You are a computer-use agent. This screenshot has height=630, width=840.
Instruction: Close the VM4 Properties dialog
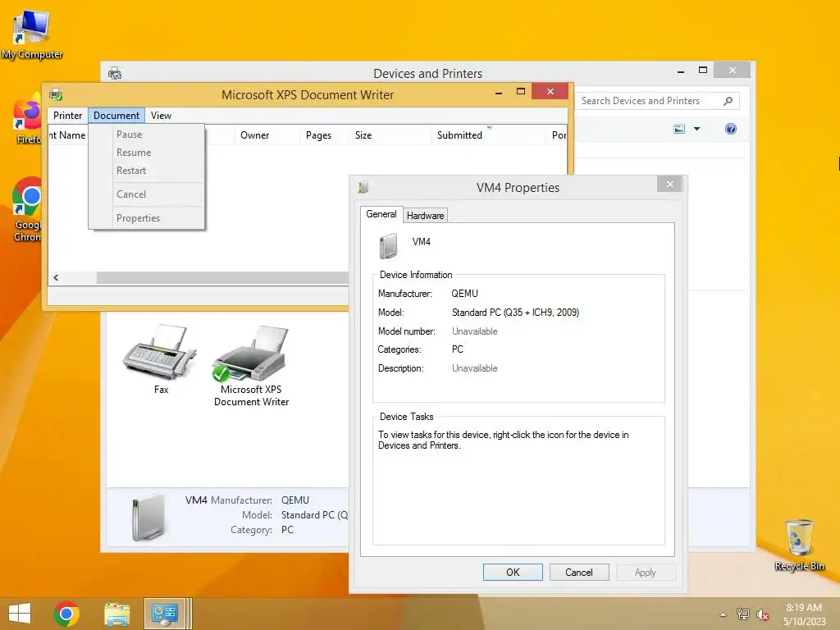pyautogui.click(x=669, y=184)
